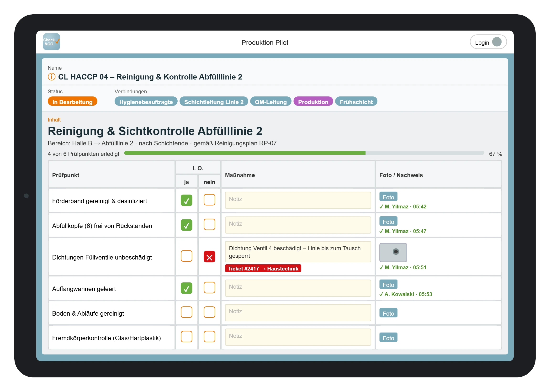550x392 pixels.
Task: Click the grey user avatar circle in Login
Action: pyautogui.click(x=497, y=42)
